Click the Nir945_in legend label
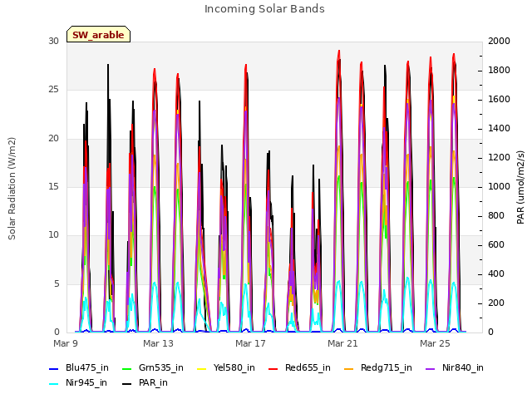This screenshot has height=399, width=532. (86, 382)
